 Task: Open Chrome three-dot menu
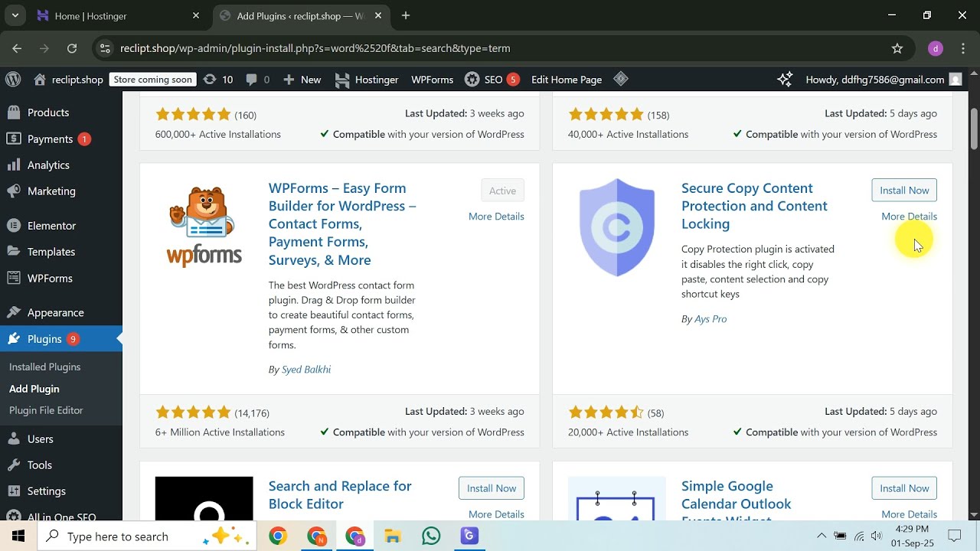pos(963,48)
